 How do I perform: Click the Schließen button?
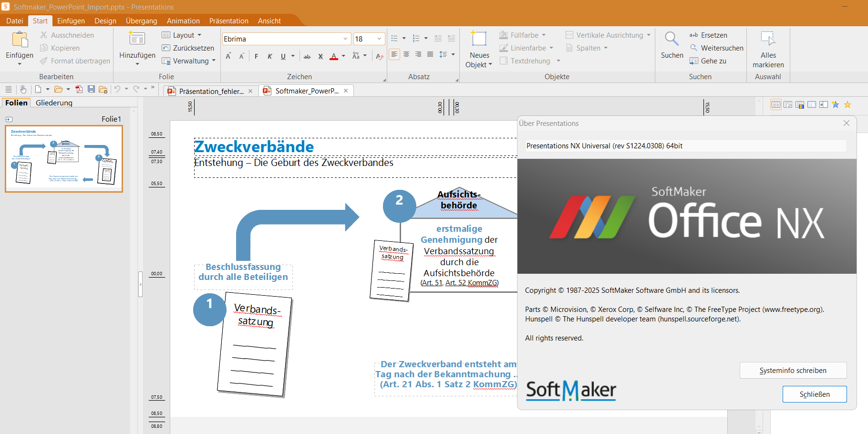pos(815,394)
